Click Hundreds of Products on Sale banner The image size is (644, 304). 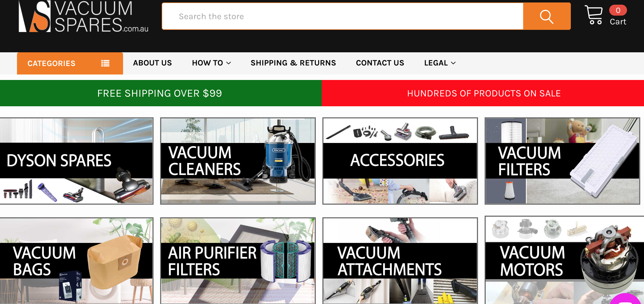tap(483, 93)
